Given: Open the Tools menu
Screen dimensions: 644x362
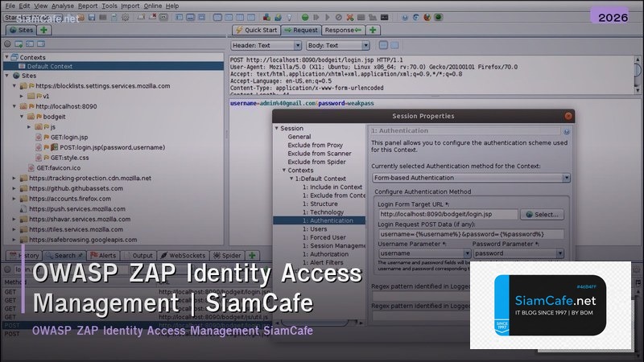Looking at the screenshot, I should [x=109, y=6].
